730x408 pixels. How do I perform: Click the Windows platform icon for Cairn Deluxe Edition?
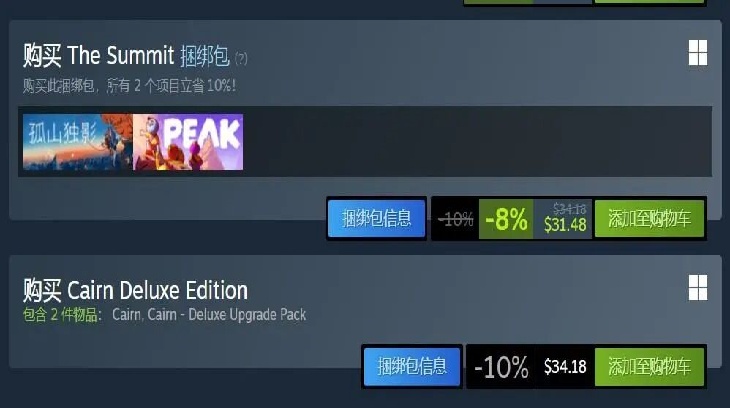click(698, 287)
